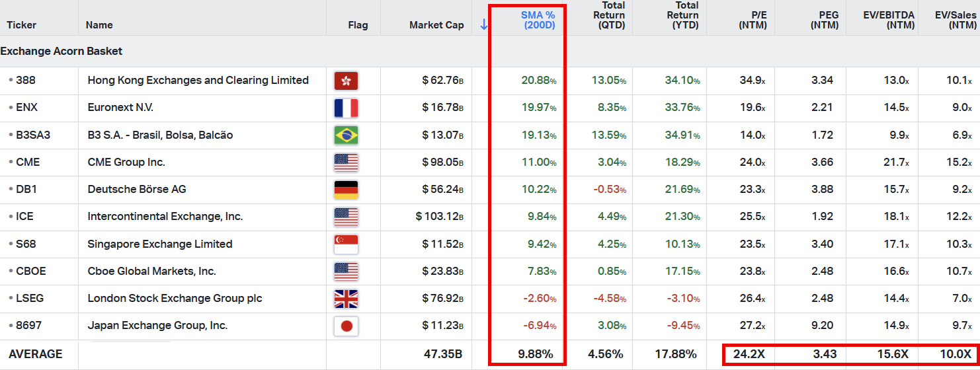Click the 24.2X average P/E value

coord(749,354)
